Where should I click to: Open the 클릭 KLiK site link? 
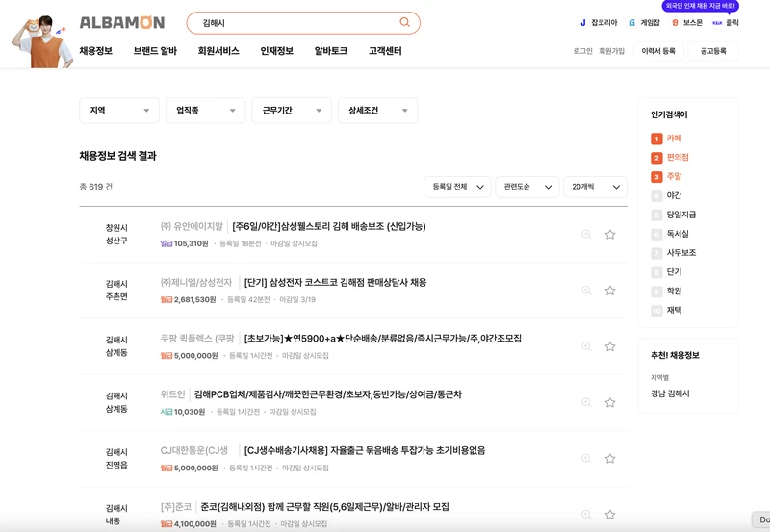[726, 22]
